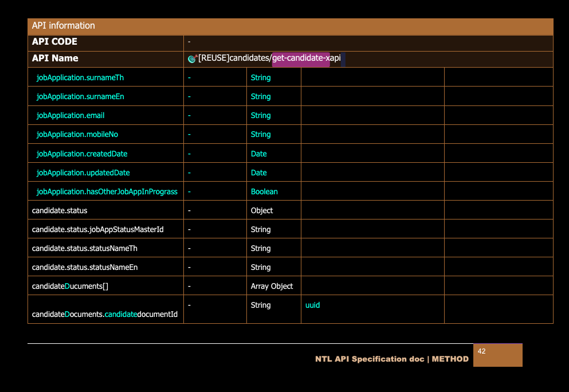The width and height of the screenshot is (569, 392).
Task: Click the Boolean type cell
Action: 264,191
